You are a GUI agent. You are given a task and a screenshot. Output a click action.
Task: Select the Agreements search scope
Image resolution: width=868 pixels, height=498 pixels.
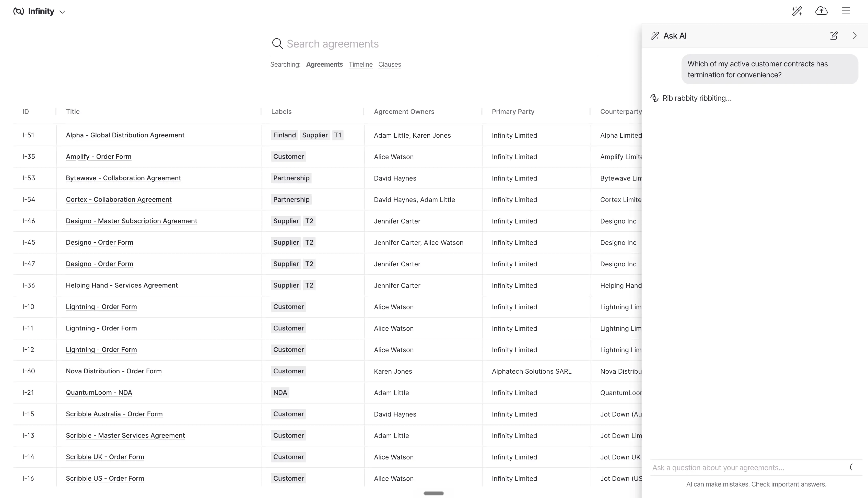click(x=324, y=64)
